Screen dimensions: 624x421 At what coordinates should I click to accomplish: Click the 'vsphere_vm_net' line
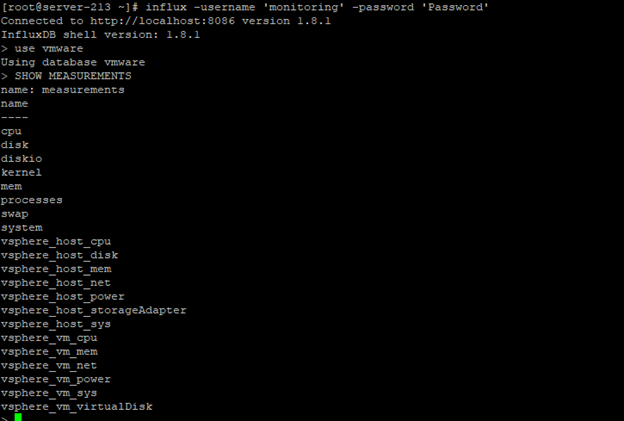point(49,365)
